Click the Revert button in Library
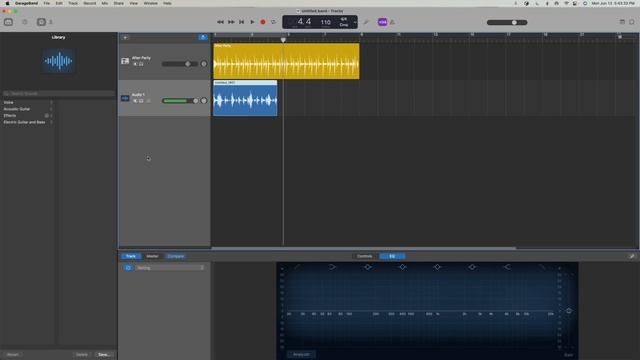640x360 pixels. [x=13, y=354]
